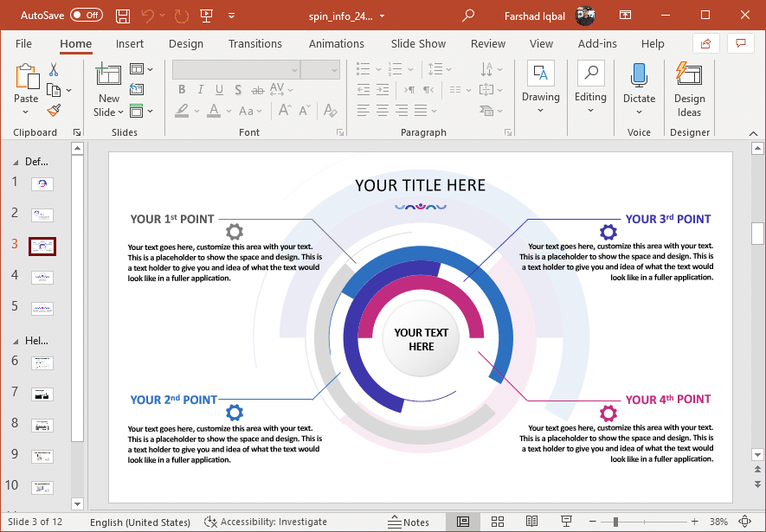Click the Share icon in ribbon corner
Viewport: 766px width, 532px height.
(x=705, y=43)
